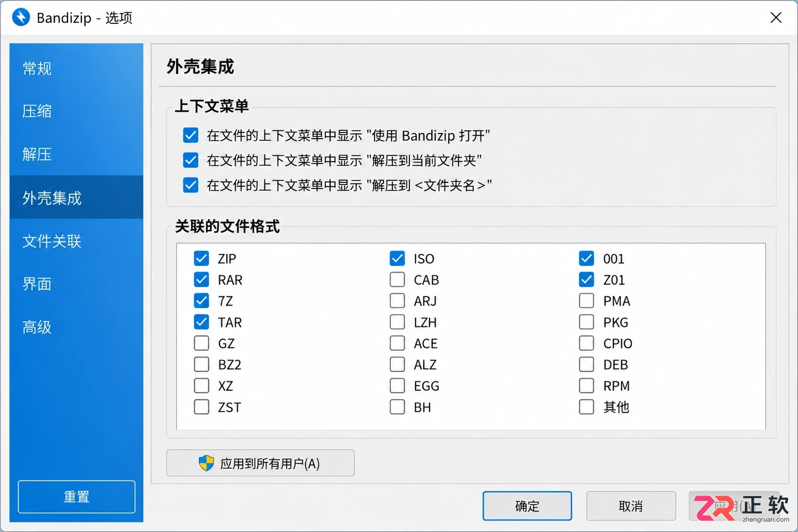Uncheck the ZIP format checkbox
This screenshot has width=798, height=532.
202,258
